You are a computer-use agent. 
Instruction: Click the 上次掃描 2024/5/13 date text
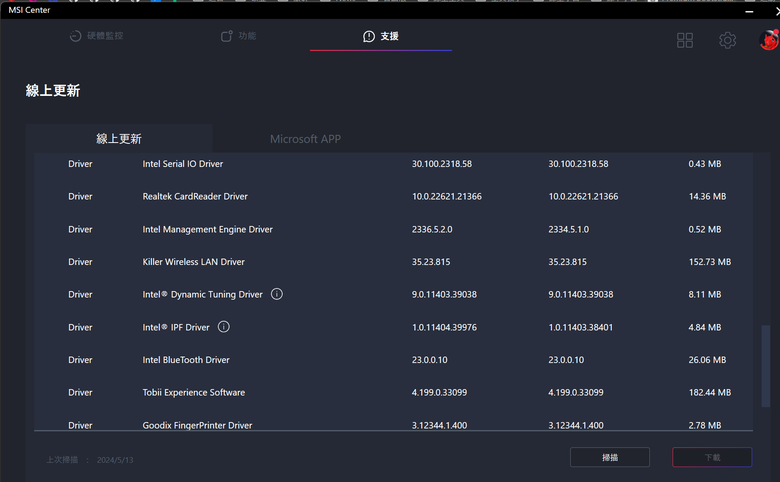(x=90, y=460)
